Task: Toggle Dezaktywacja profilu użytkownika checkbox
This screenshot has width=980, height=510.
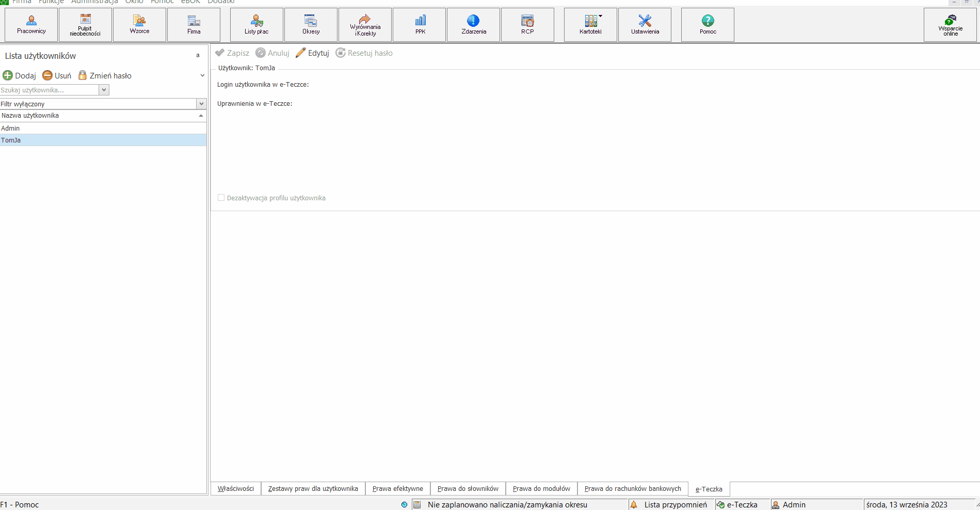Action: click(221, 198)
